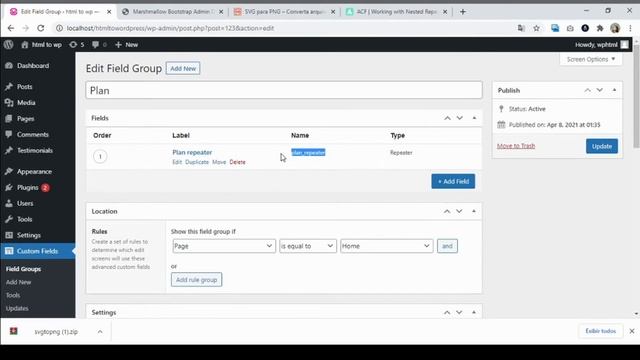The height and width of the screenshot is (360, 640).
Task: Click New in the admin bar
Action: click(127, 44)
